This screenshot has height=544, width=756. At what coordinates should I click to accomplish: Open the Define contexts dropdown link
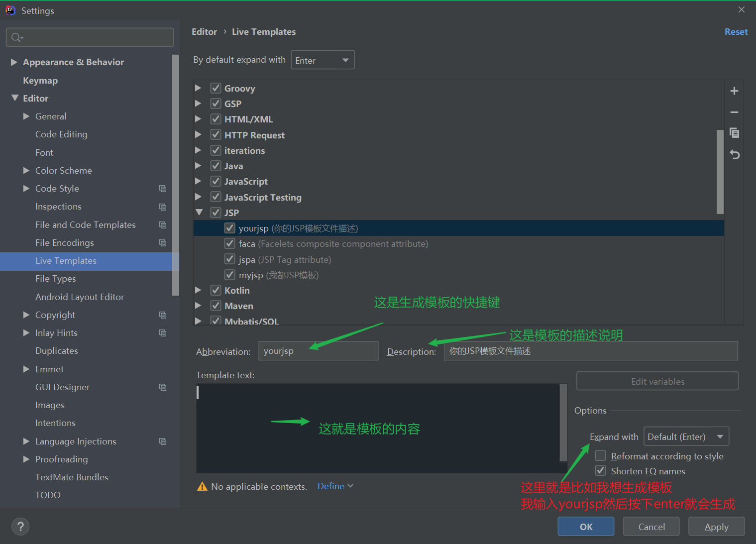[x=335, y=486]
